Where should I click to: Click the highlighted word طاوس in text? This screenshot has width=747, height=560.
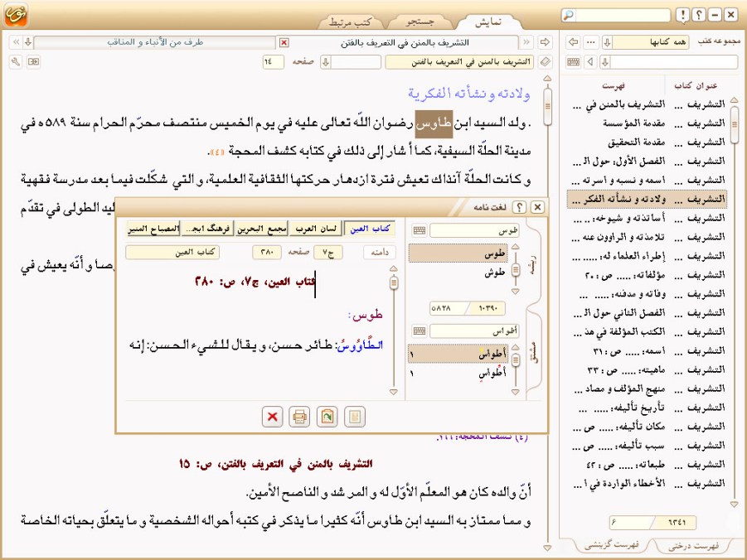[434, 123]
